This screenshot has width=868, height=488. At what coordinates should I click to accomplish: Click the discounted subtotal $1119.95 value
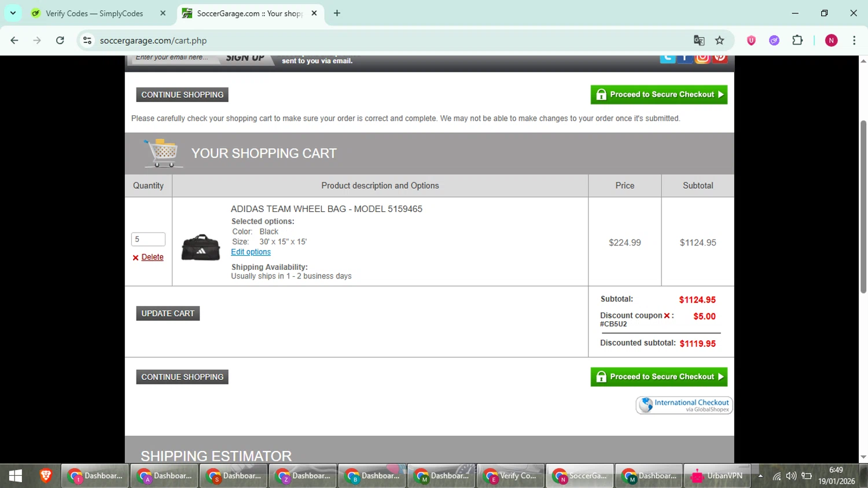[x=698, y=344]
